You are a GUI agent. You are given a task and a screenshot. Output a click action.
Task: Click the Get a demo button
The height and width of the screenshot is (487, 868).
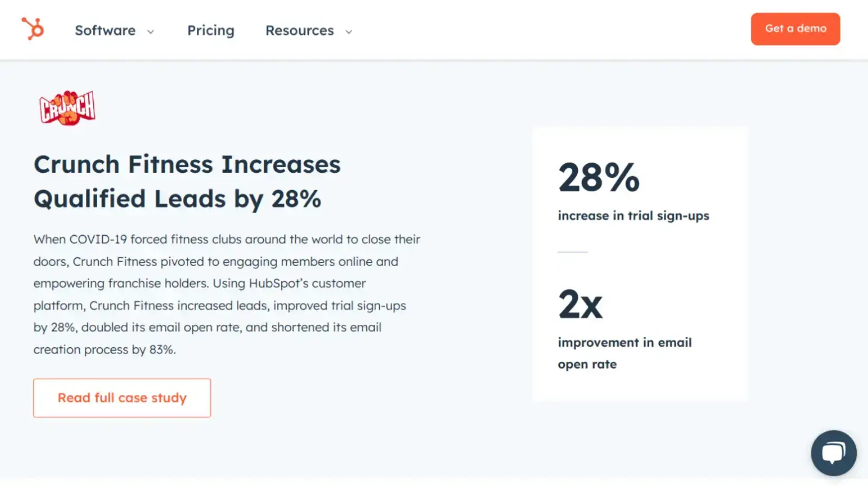[x=795, y=29]
